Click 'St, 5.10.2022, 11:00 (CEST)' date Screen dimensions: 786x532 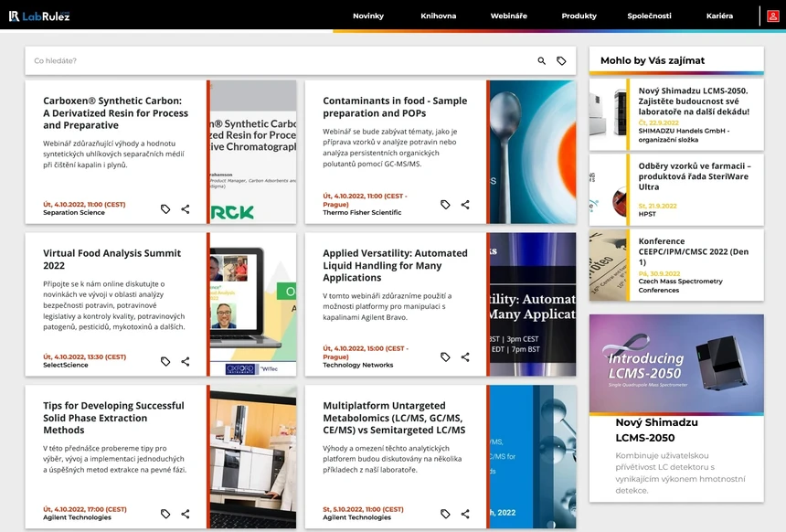(x=363, y=509)
